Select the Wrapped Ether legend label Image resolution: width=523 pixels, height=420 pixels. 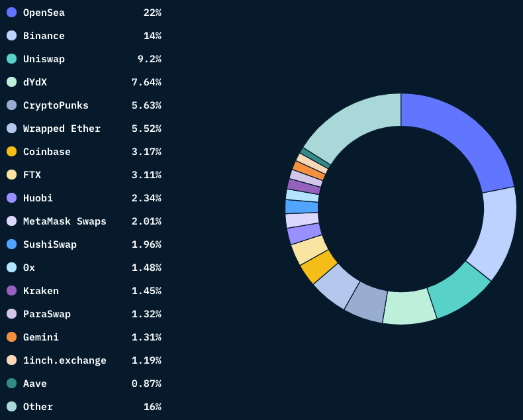[x=62, y=129]
